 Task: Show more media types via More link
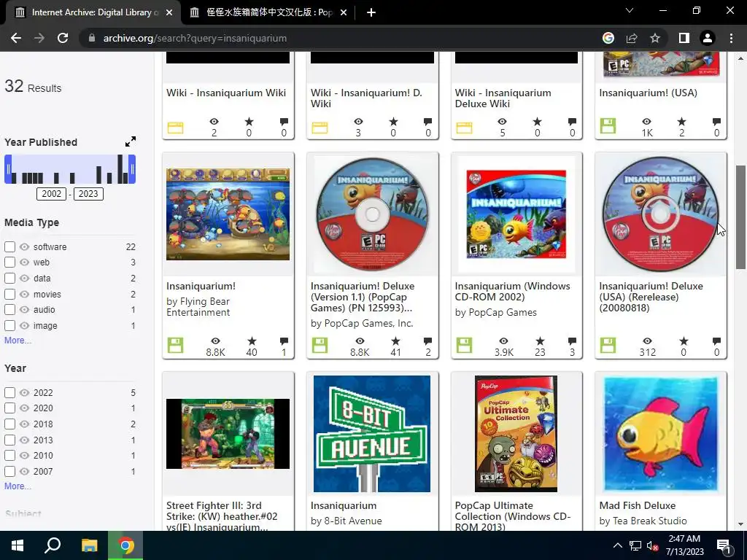click(x=18, y=340)
